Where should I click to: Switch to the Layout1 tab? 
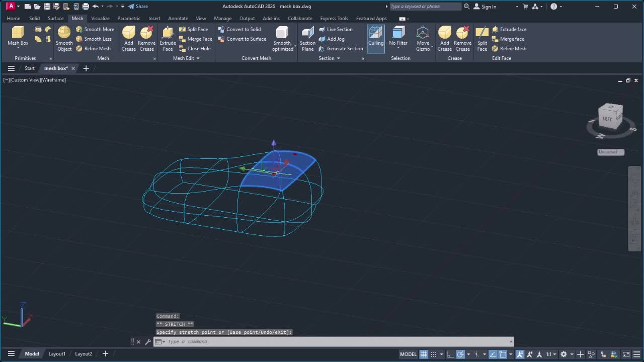click(x=57, y=354)
